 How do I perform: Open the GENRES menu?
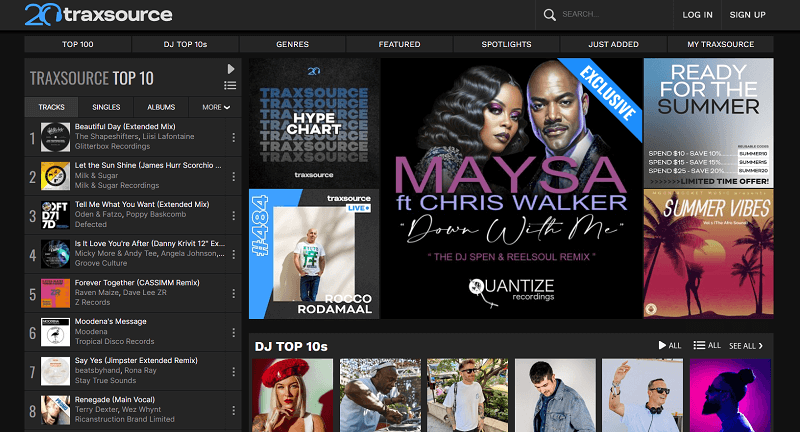coord(292,45)
